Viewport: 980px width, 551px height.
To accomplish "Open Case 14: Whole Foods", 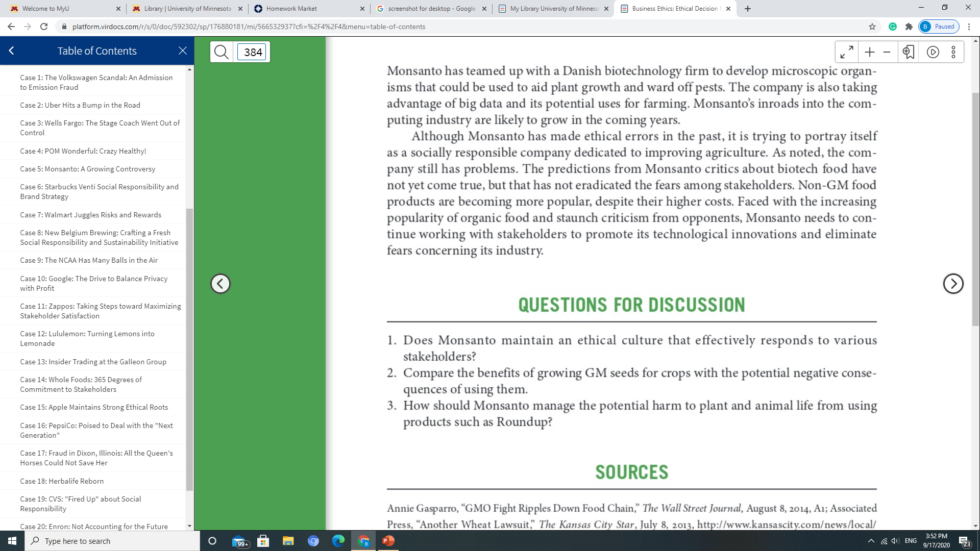I will 81,384.
